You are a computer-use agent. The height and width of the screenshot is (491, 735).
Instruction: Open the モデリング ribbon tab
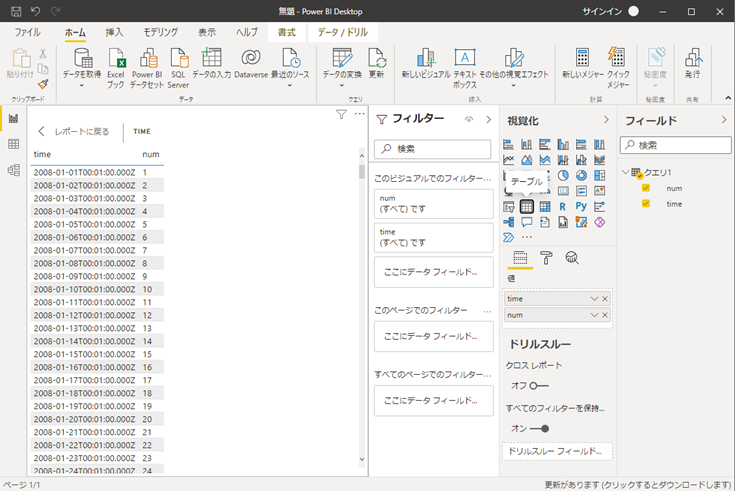(160, 32)
